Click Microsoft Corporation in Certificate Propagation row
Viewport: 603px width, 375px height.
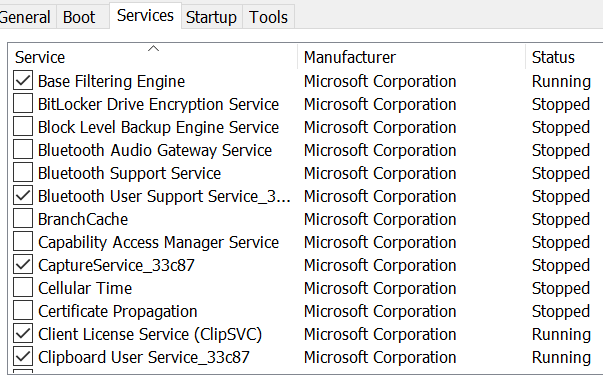pyautogui.click(x=380, y=312)
